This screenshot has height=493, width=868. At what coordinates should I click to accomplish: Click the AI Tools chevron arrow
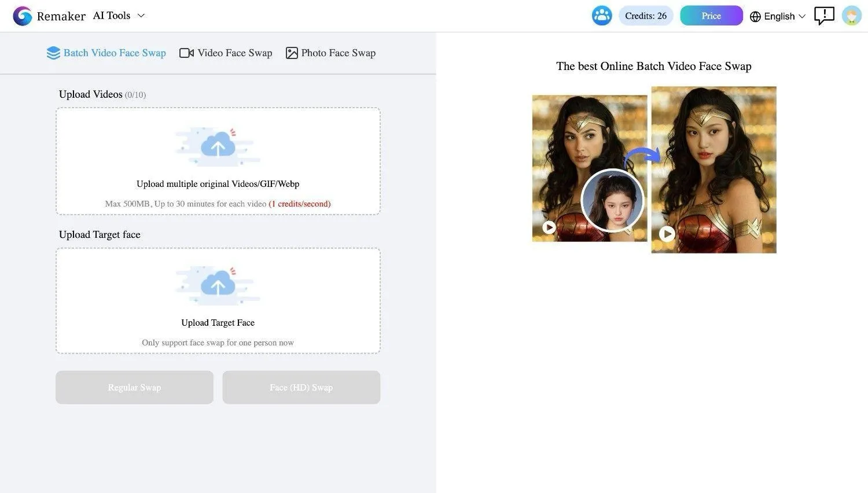point(141,16)
